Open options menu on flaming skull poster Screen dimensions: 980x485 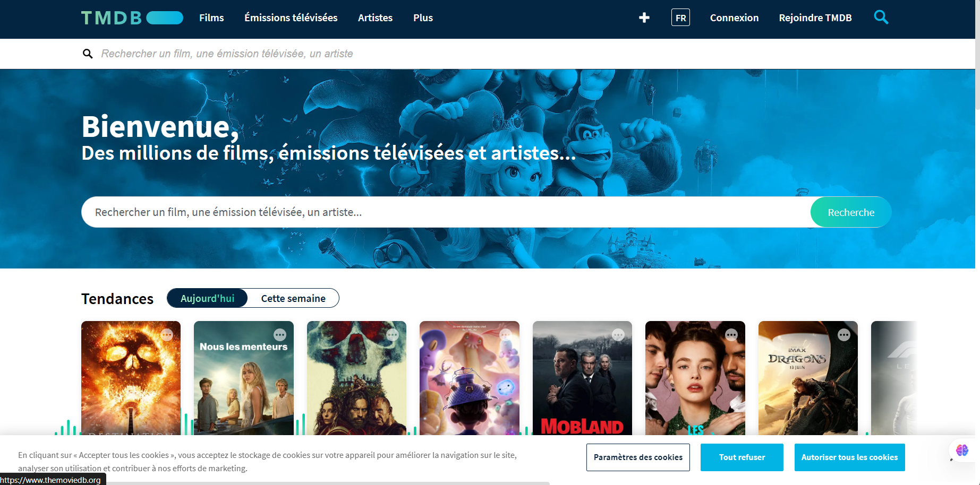click(167, 335)
